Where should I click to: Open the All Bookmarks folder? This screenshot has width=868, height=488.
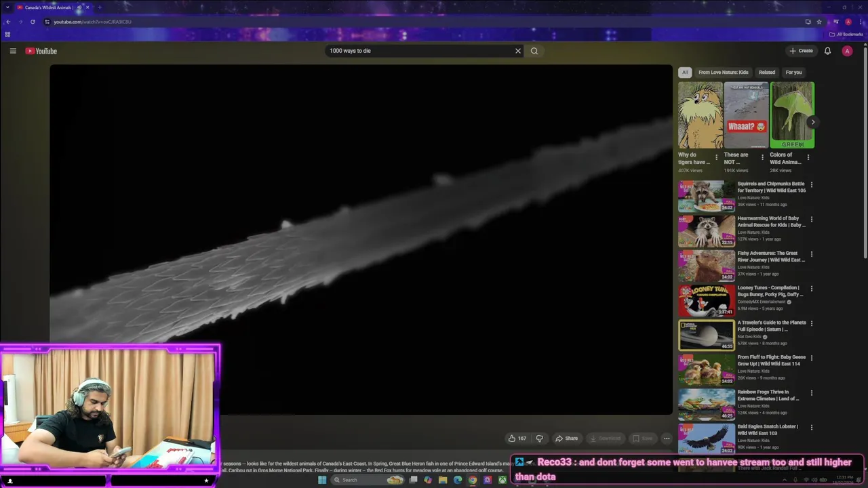[x=846, y=35]
